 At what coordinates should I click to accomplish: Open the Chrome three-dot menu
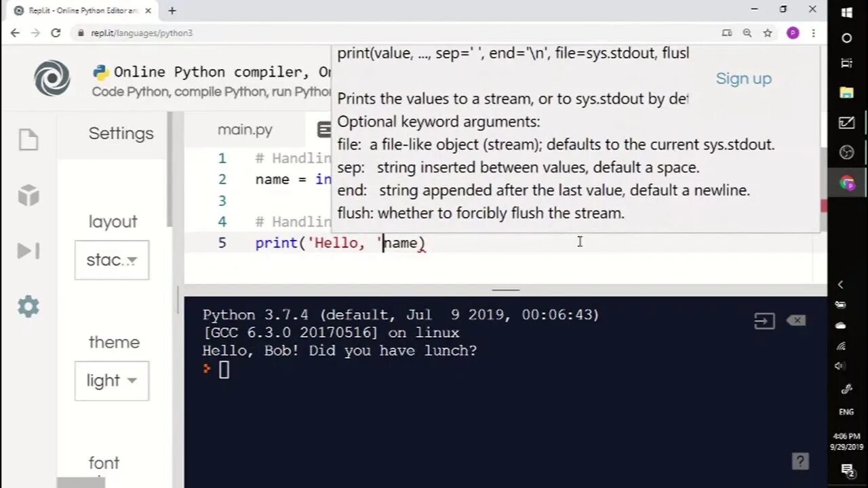pyautogui.click(x=813, y=33)
